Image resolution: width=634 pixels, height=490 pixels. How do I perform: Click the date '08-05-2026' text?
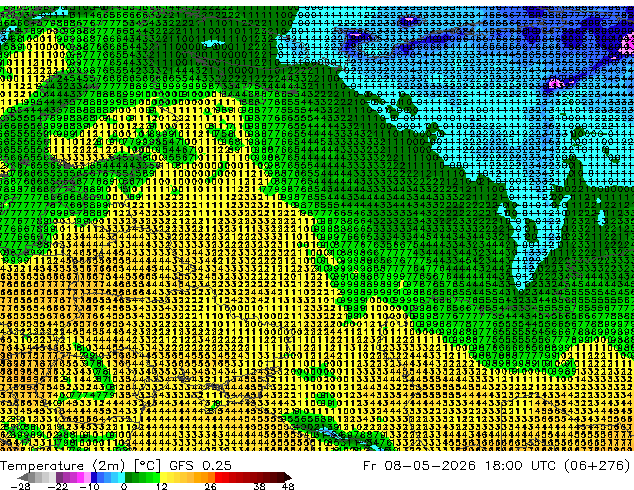coord(429,466)
